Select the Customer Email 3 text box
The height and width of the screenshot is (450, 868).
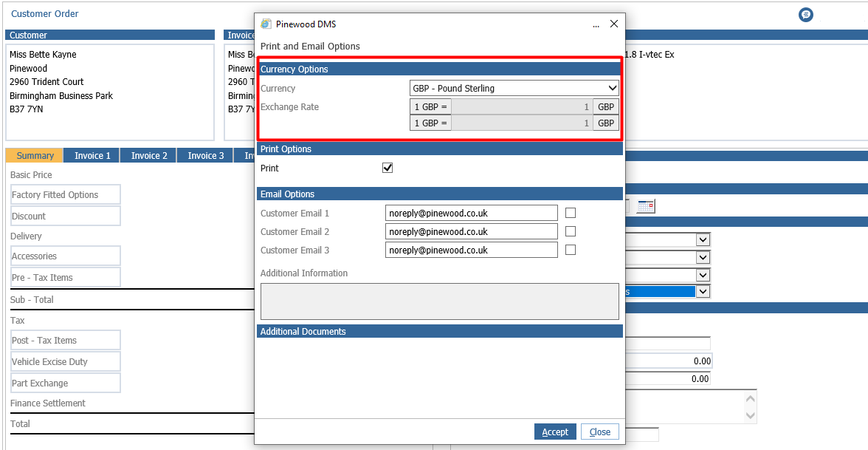pyautogui.click(x=472, y=250)
